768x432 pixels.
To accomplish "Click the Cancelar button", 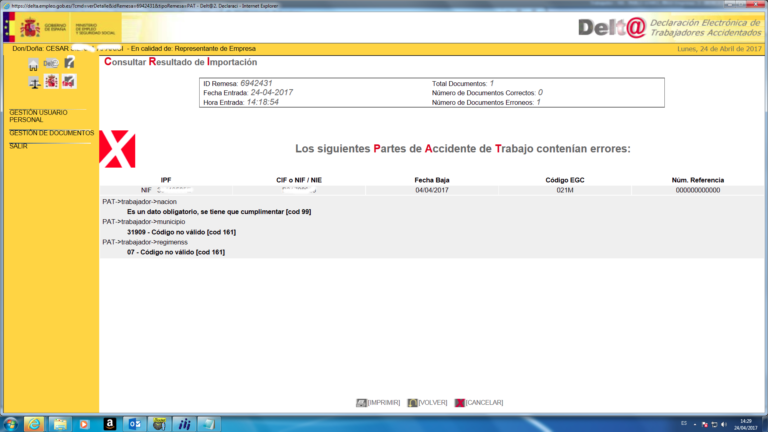I will point(478,402).
